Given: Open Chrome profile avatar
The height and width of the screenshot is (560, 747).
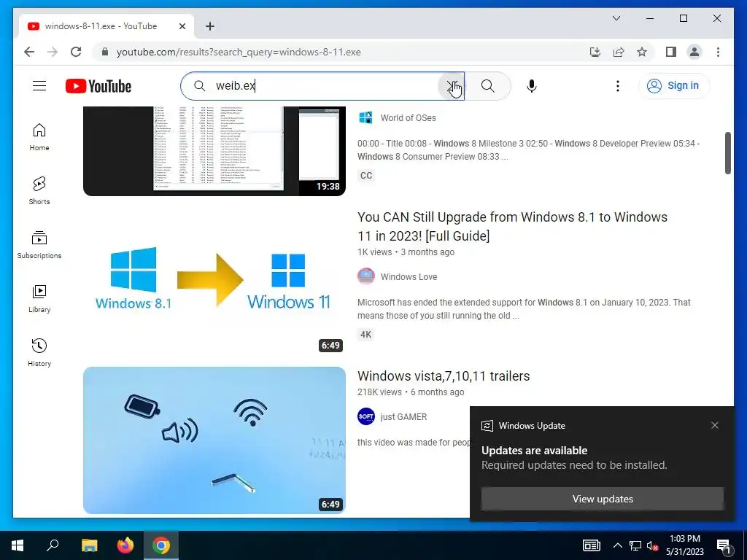Looking at the screenshot, I should (x=694, y=52).
